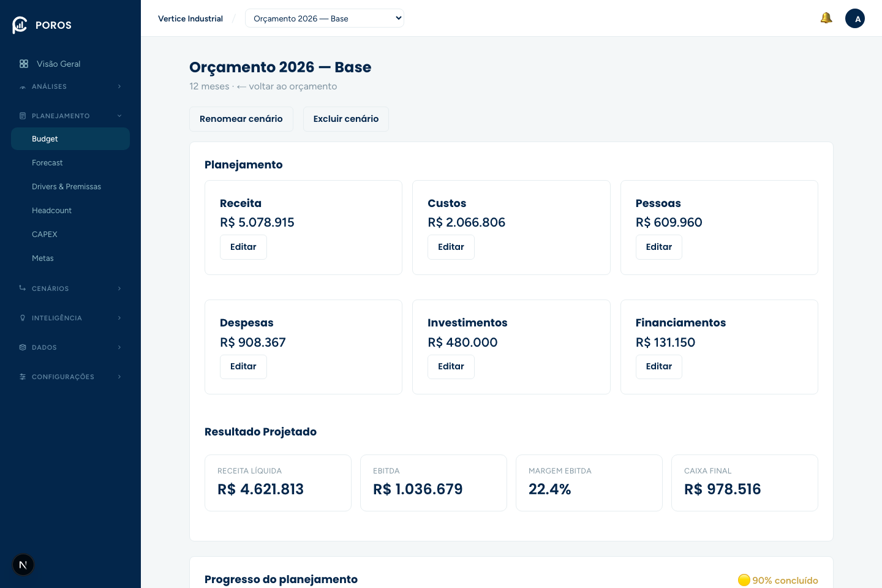Click the Investimentos value R$ 480.000
The width and height of the screenshot is (882, 588).
point(462,342)
